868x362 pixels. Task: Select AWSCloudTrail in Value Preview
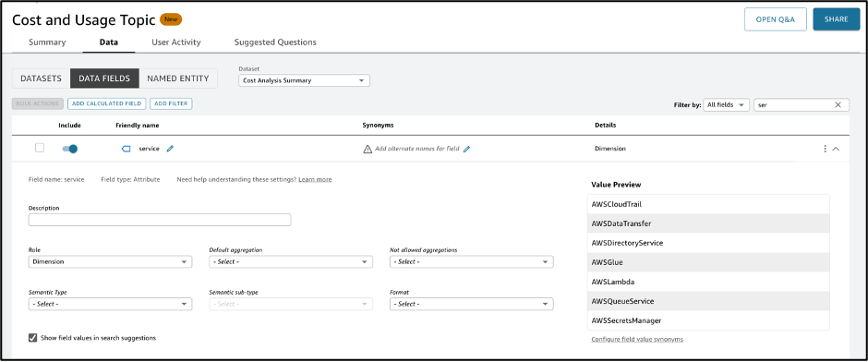click(708, 204)
